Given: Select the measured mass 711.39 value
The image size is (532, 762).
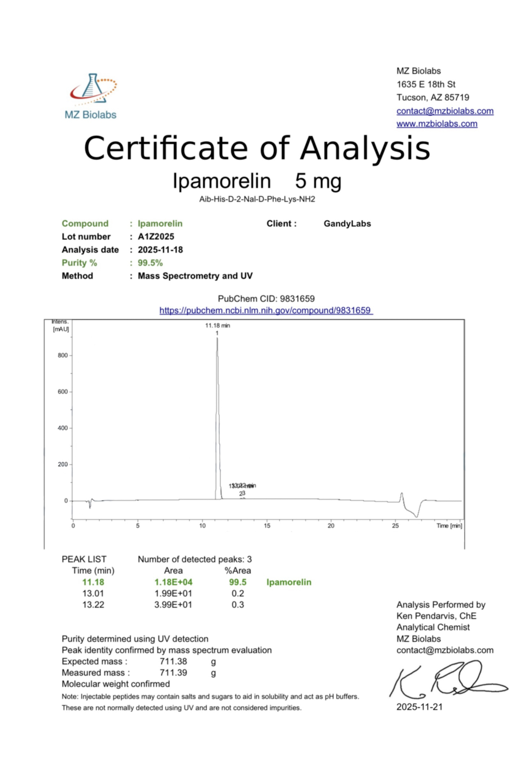Looking at the screenshot, I should coord(173,672).
